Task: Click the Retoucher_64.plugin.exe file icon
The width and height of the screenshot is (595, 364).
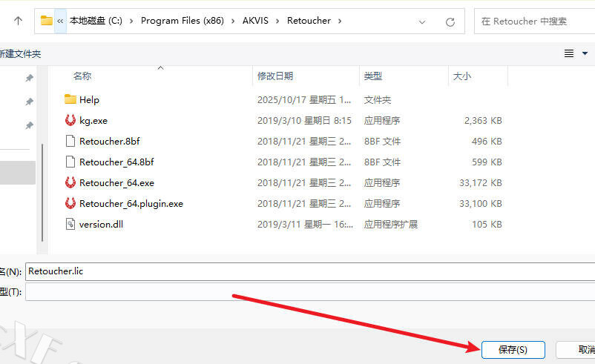Action: (x=70, y=203)
